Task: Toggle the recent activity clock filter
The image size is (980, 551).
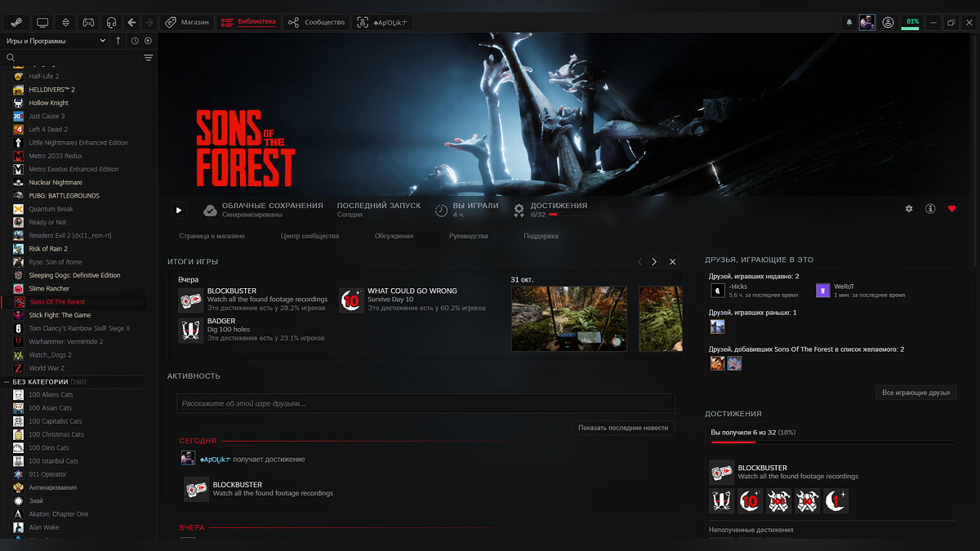Action: coord(135,41)
